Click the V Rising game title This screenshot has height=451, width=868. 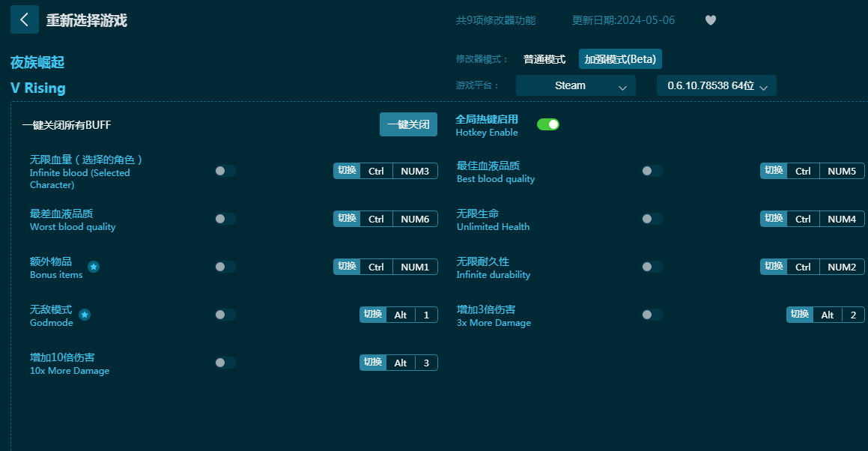[38, 88]
